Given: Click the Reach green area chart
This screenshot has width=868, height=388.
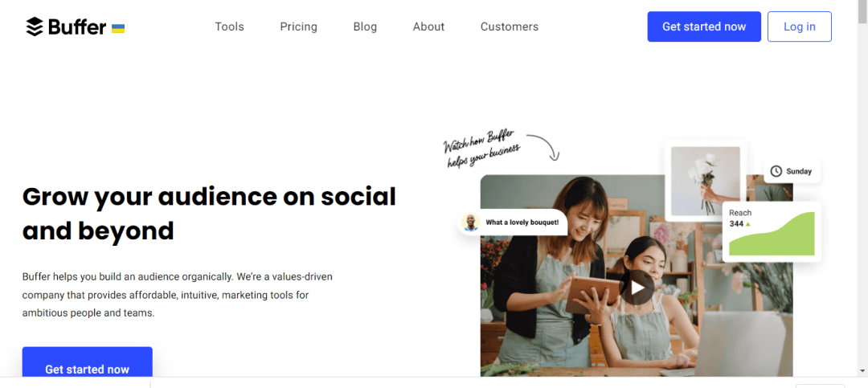Looking at the screenshot, I should coord(772,235).
